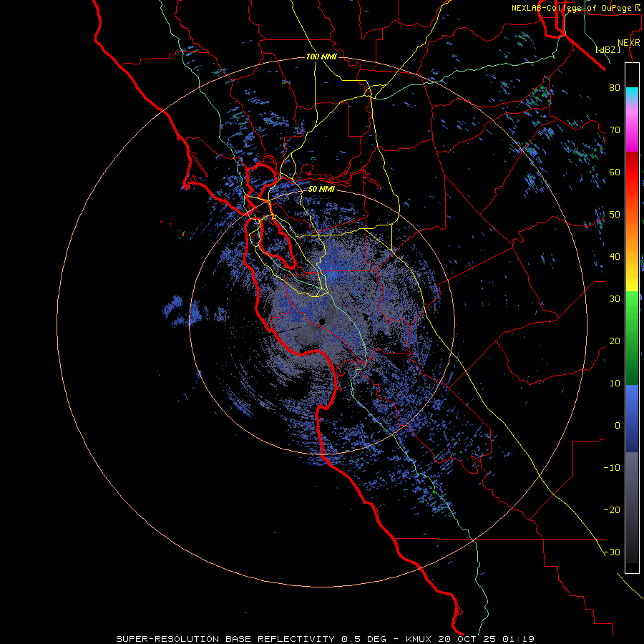The image size is (644, 644).
Task: Click the "SUPER-RESOLUTION BASE REFLECTIVITY" caption text
Action: pyautogui.click(x=225, y=639)
